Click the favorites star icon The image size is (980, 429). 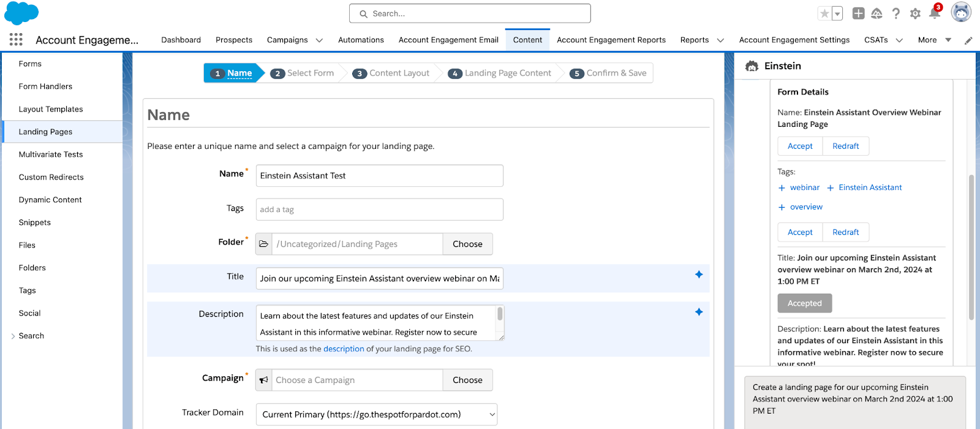(x=824, y=13)
